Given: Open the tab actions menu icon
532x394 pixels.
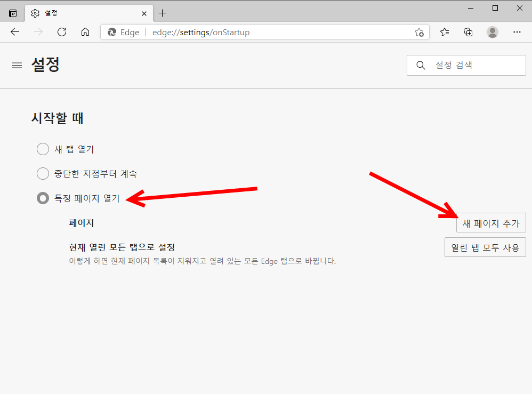Looking at the screenshot, I should 13,13.
